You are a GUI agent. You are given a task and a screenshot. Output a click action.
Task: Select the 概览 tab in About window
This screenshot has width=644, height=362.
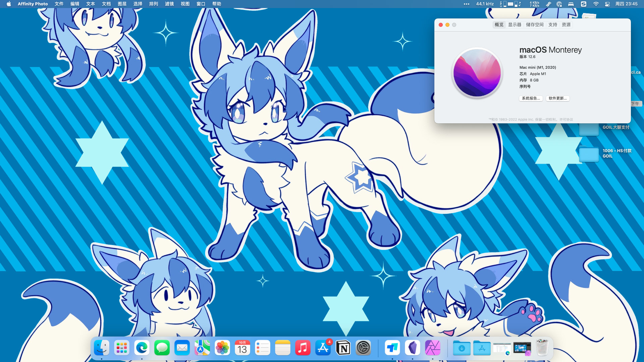(x=499, y=25)
